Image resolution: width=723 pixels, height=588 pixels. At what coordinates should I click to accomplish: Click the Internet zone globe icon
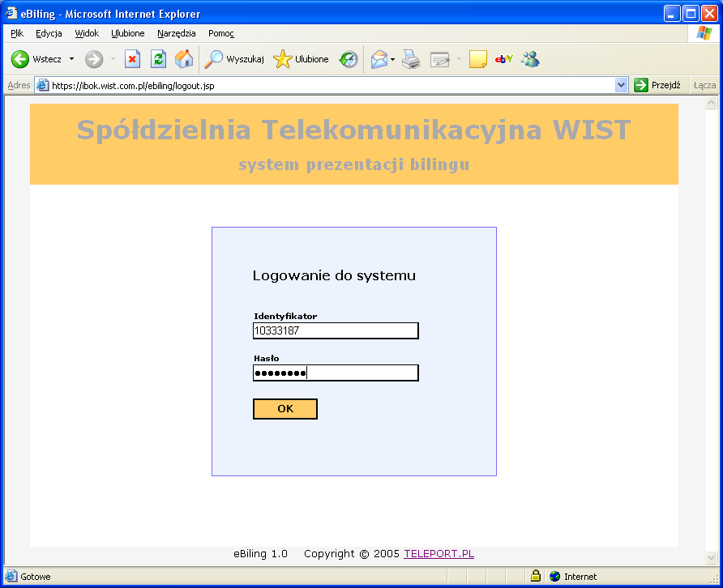(554, 576)
